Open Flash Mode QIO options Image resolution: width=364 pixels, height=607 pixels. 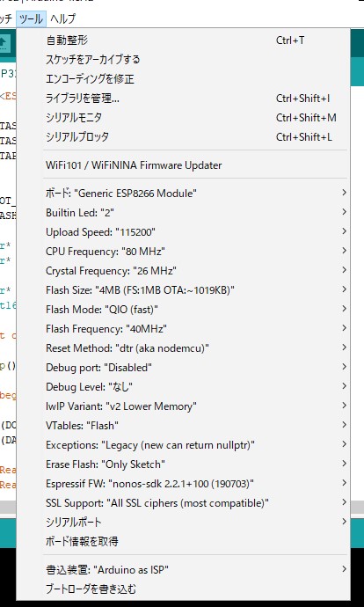pyautogui.click(x=184, y=310)
